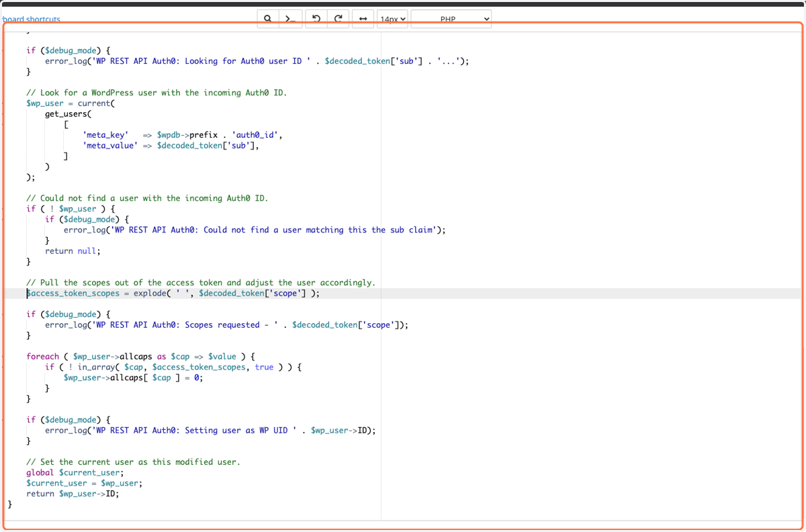Toggle line wrap arrows icon
Image resolution: width=806 pixels, height=532 pixels.
(363, 19)
